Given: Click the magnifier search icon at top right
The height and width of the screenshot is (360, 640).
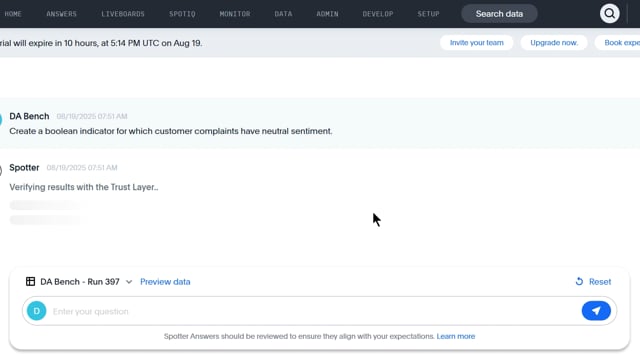Looking at the screenshot, I should (x=609, y=14).
